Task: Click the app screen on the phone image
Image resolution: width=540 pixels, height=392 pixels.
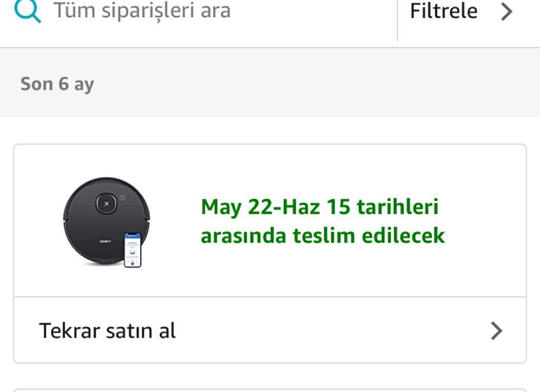Action: pyautogui.click(x=132, y=248)
